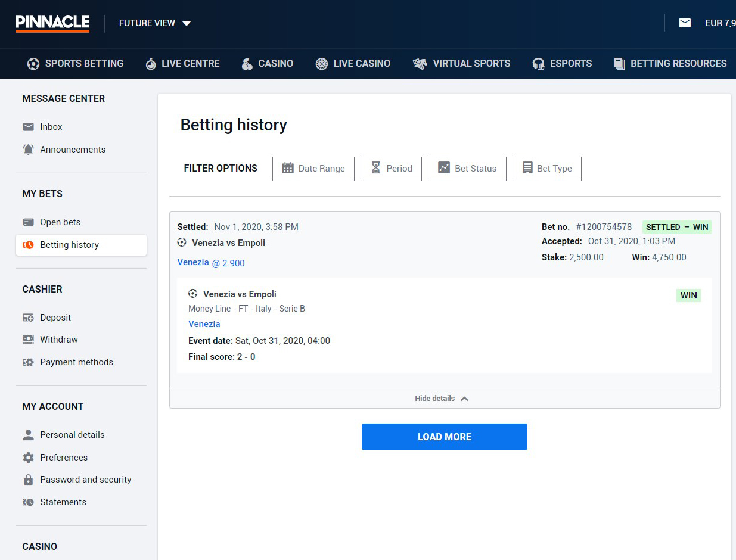Click the soccer ball icon beside Sports Betting
This screenshot has height=560, width=736.
click(33, 64)
